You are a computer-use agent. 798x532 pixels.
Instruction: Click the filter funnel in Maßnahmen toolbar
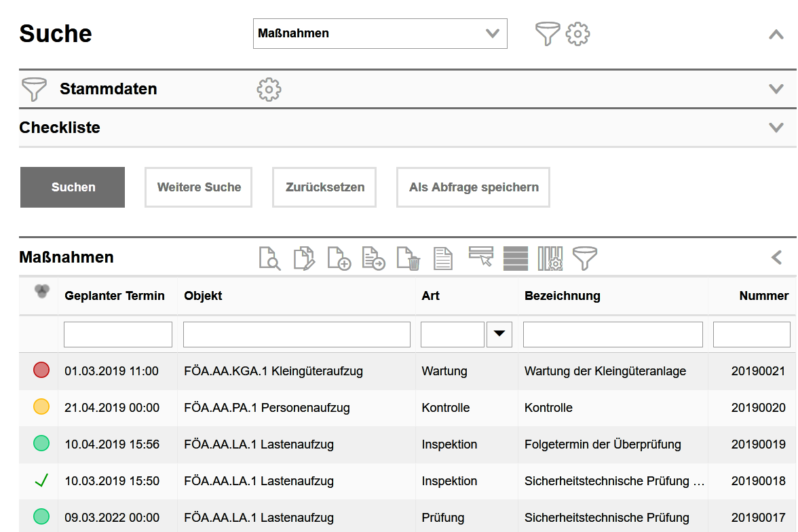click(x=585, y=258)
